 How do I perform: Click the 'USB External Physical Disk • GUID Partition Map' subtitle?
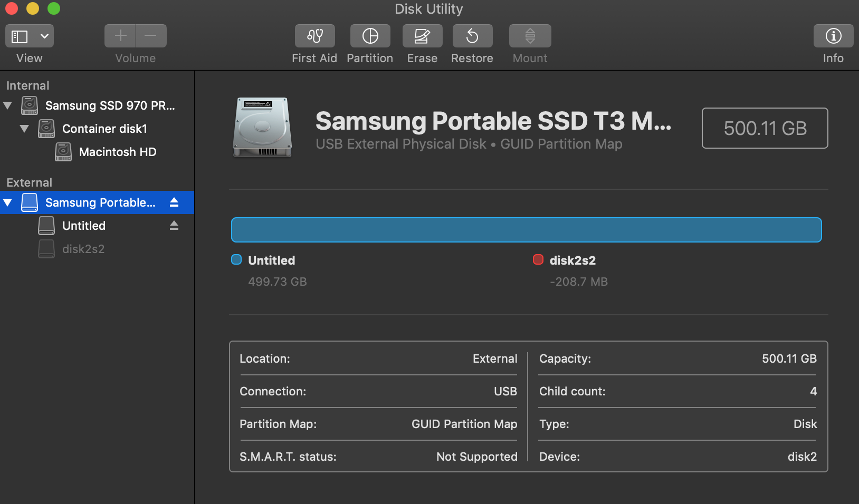click(469, 144)
